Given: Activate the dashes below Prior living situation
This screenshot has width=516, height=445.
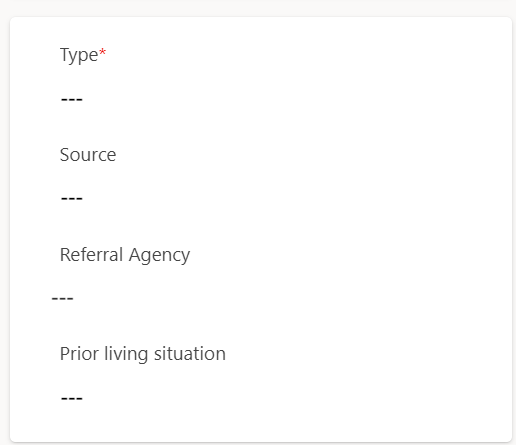Looking at the screenshot, I should click(72, 398).
